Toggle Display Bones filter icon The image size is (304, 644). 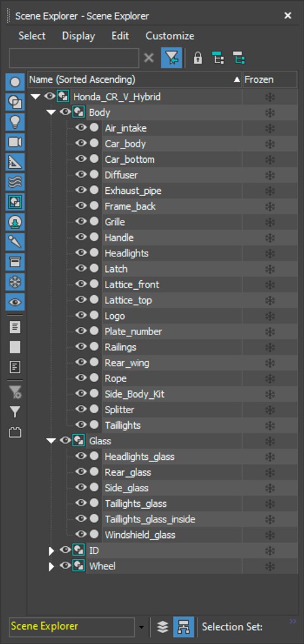pyautogui.click(x=15, y=242)
